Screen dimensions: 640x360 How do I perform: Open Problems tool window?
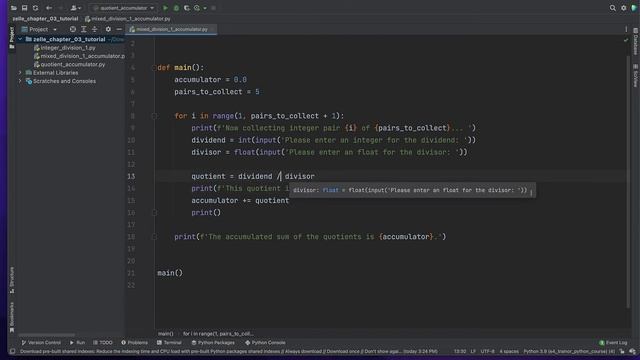[134, 343]
